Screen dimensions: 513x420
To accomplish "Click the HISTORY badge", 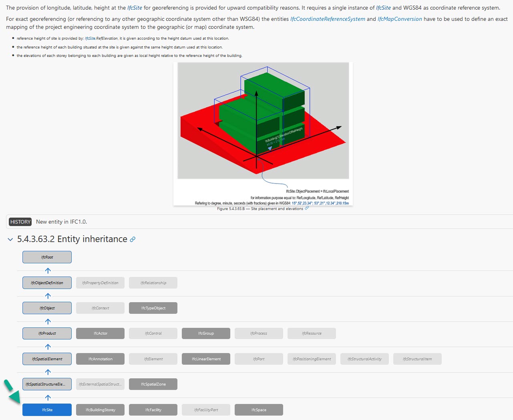I will tap(20, 222).
